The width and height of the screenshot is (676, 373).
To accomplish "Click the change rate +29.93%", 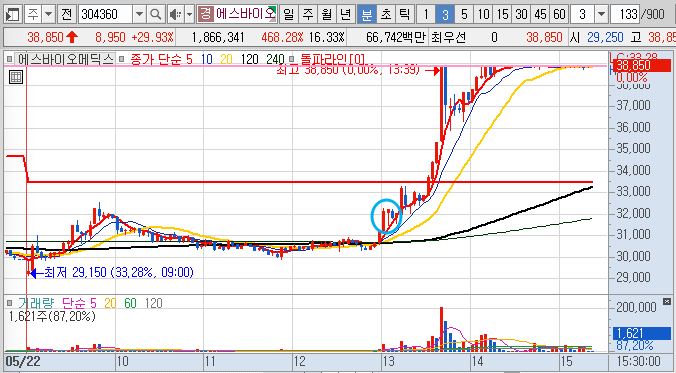I will coord(152,38).
